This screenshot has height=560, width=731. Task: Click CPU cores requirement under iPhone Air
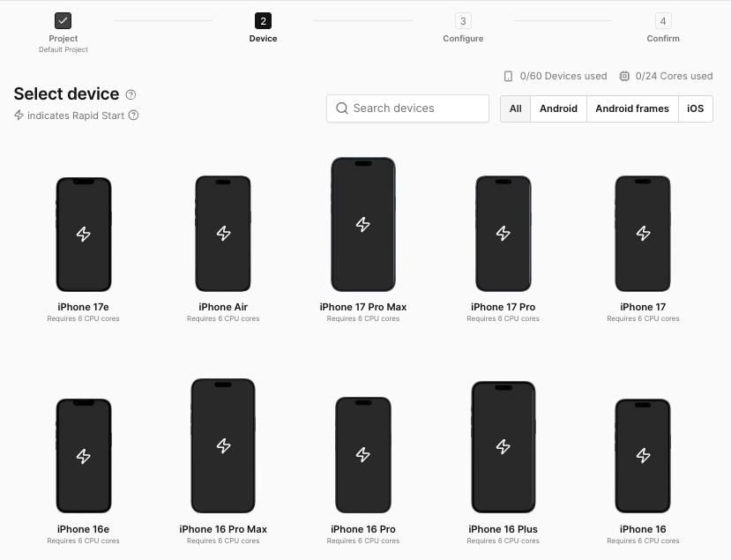[223, 318]
